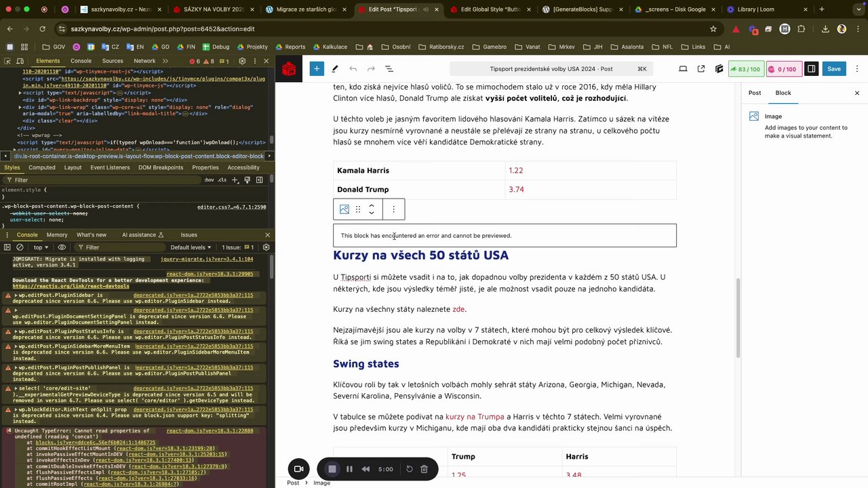This screenshot has width=868, height=488.
Task: Click the Redo arrow in editor toolbar
Action: coord(371,68)
